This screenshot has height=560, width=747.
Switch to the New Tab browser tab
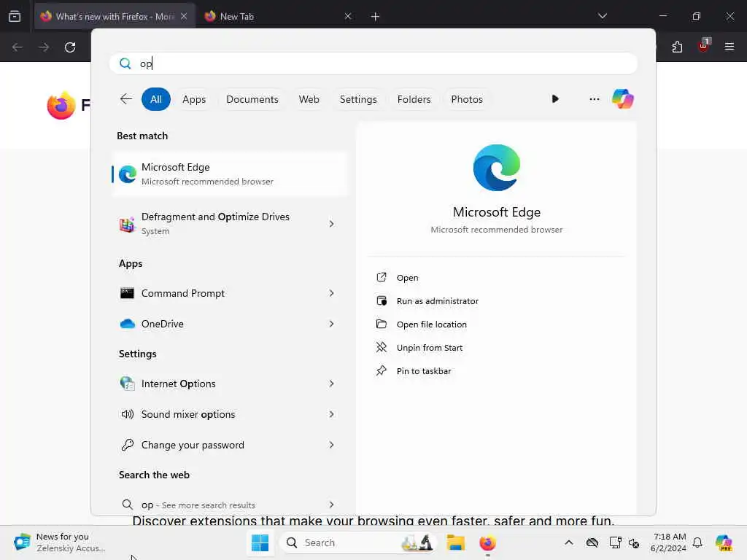click(276, 17)
